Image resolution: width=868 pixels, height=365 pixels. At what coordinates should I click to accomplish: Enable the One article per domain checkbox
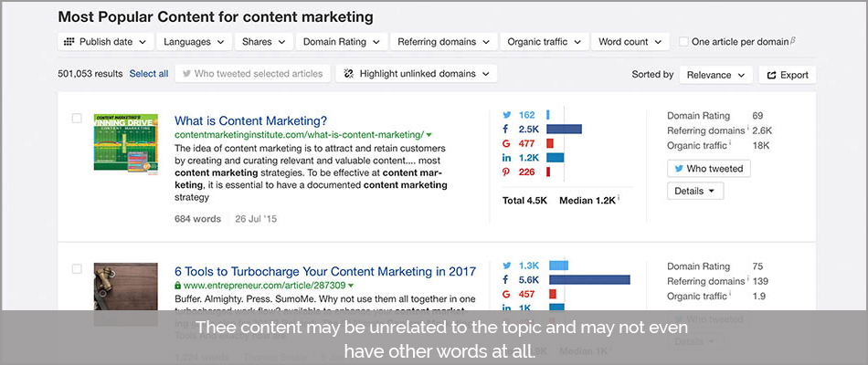pyautogui.click(x=683, y=41)
